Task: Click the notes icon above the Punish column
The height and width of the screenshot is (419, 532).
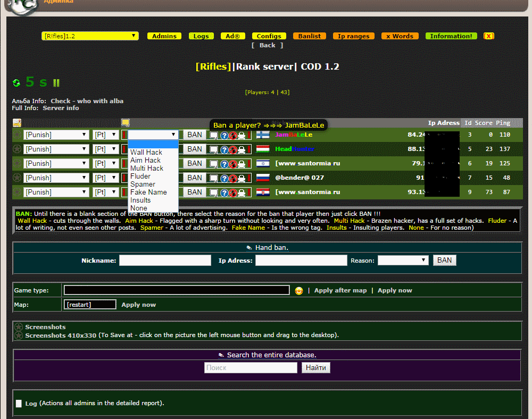Action: pyautogui.click(x=17, y=123)
